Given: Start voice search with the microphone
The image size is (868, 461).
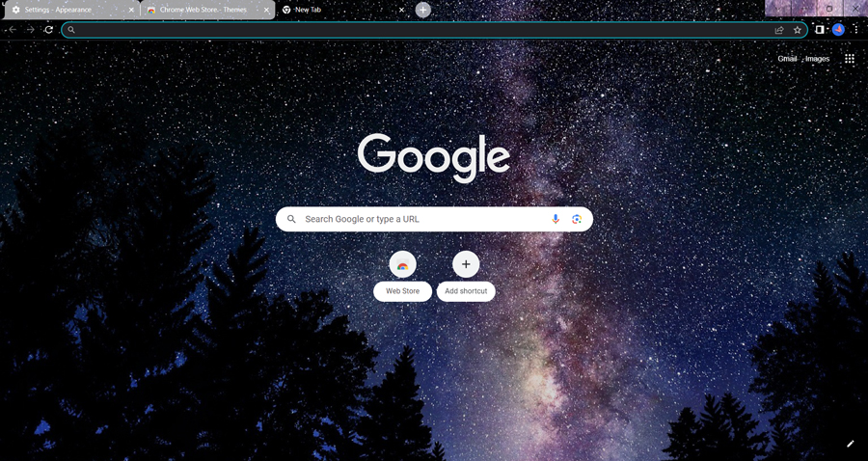Looking at the screenshot, I should (x=556, y=219).
